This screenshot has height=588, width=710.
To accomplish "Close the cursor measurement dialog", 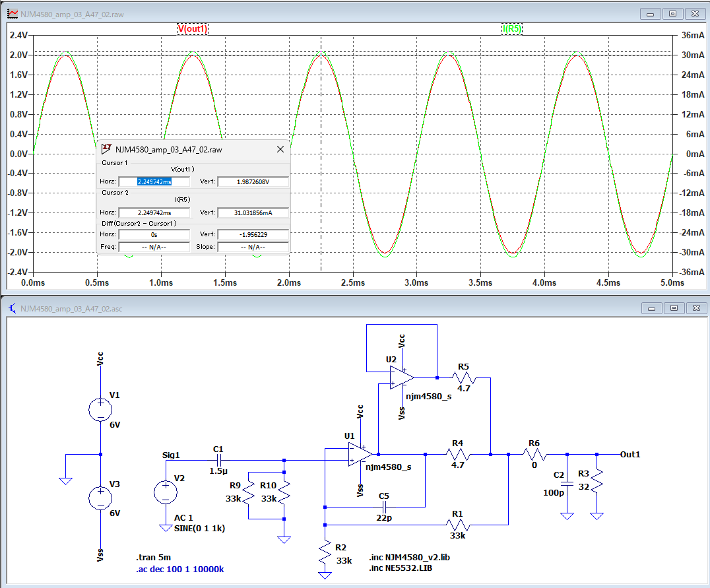I will coord(280,150).
